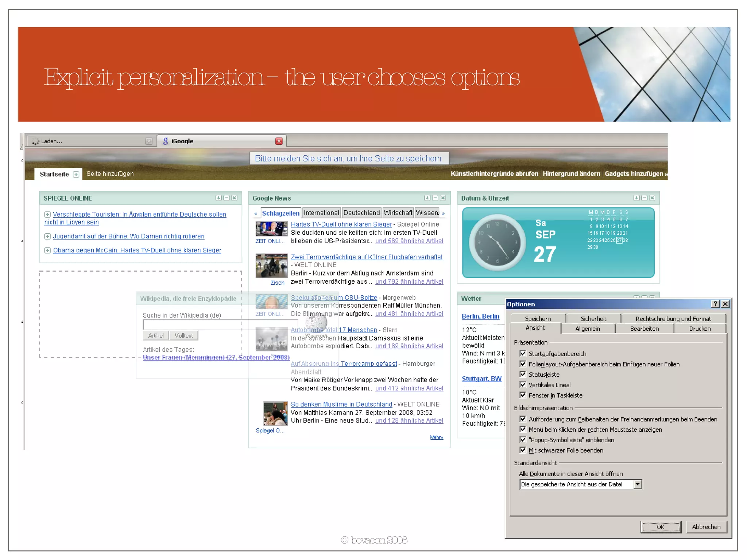Screen dimensions: 747x560
Task: Open the 'und 569 ähnliche Artikel' link
Action: (x=409, y=241)
